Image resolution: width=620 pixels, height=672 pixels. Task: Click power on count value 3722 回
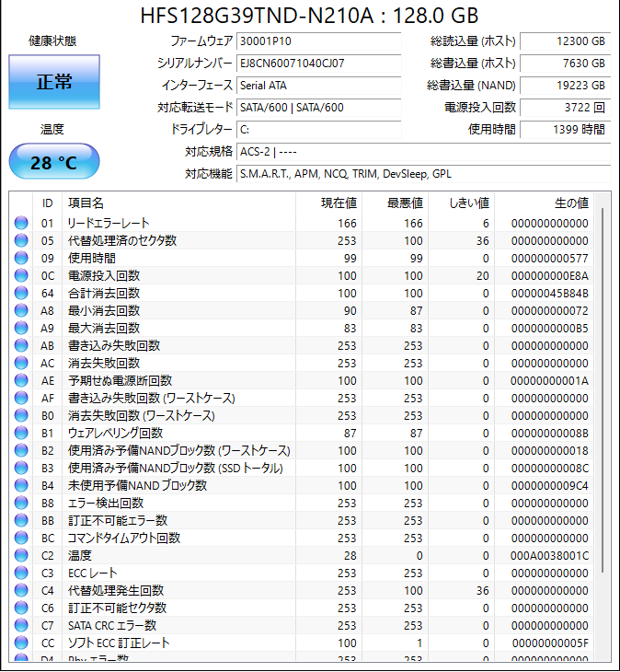pyautogui.click(x=565, y=108)
